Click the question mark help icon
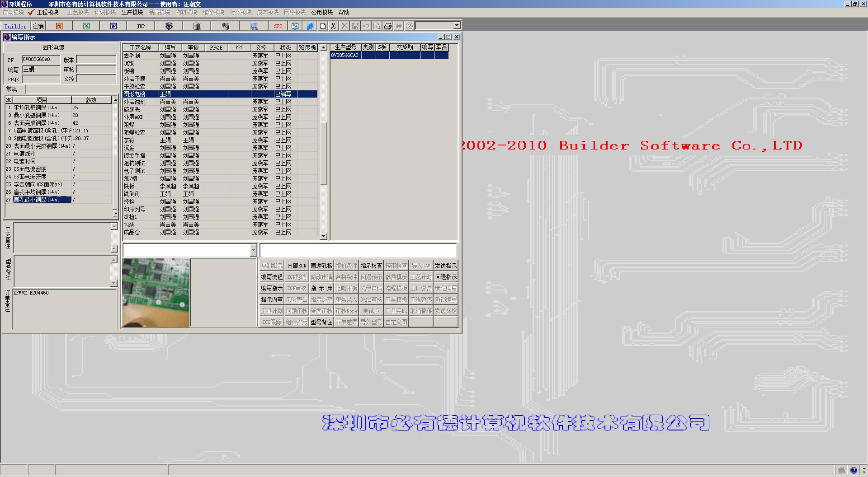 tap(409, 26)
